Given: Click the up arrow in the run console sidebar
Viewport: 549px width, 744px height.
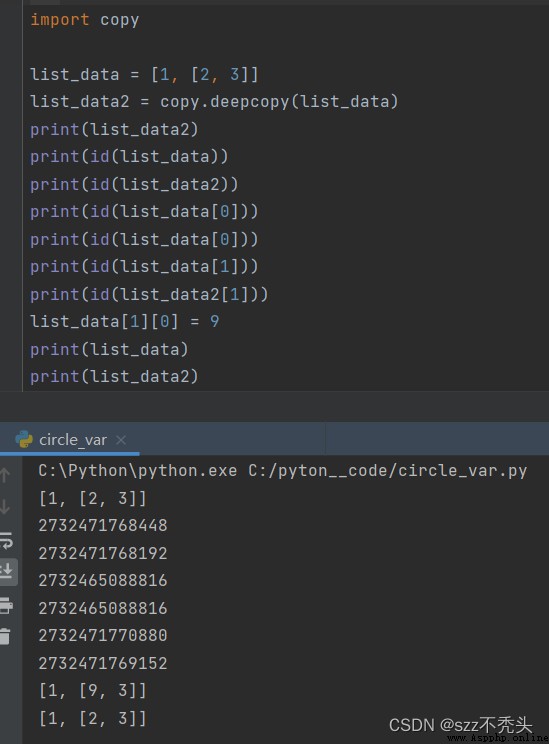Looking at the screenshot, I should coord(5,475).
